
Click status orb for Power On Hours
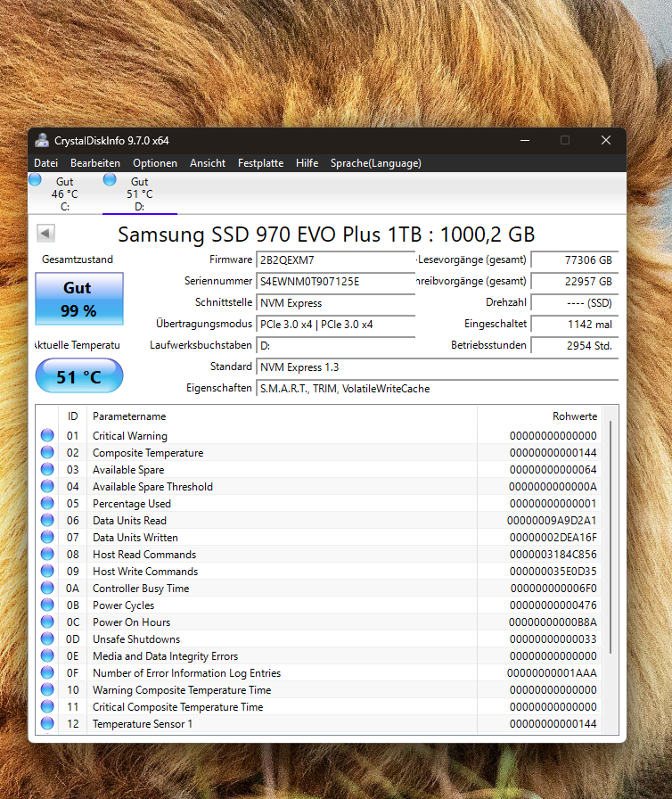(x=47, y=622)
